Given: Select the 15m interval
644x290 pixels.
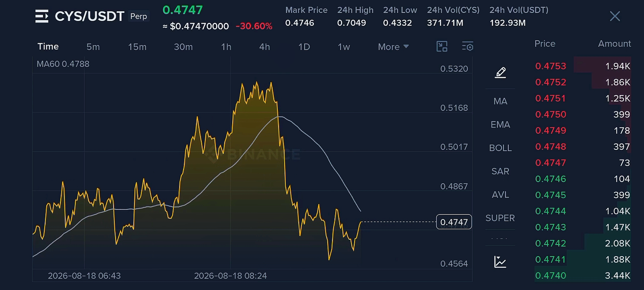Looking at the screenshot, I should point(137,47).
